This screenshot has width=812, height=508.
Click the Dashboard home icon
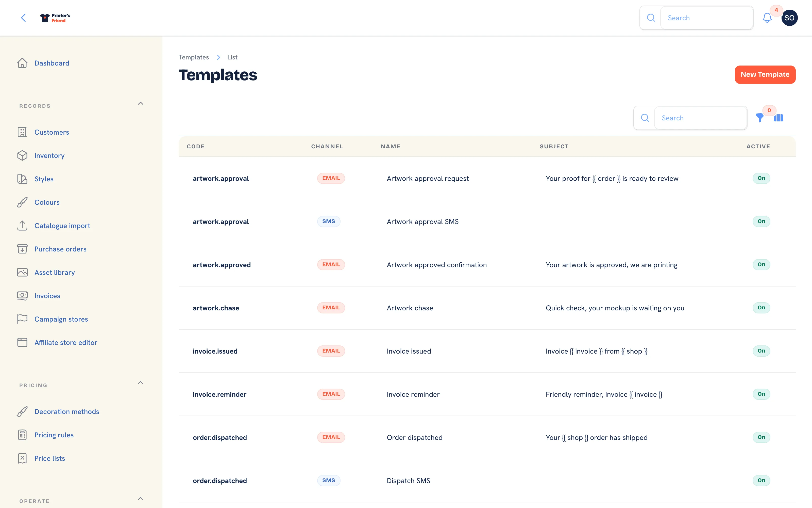click(x=22, y=63)
